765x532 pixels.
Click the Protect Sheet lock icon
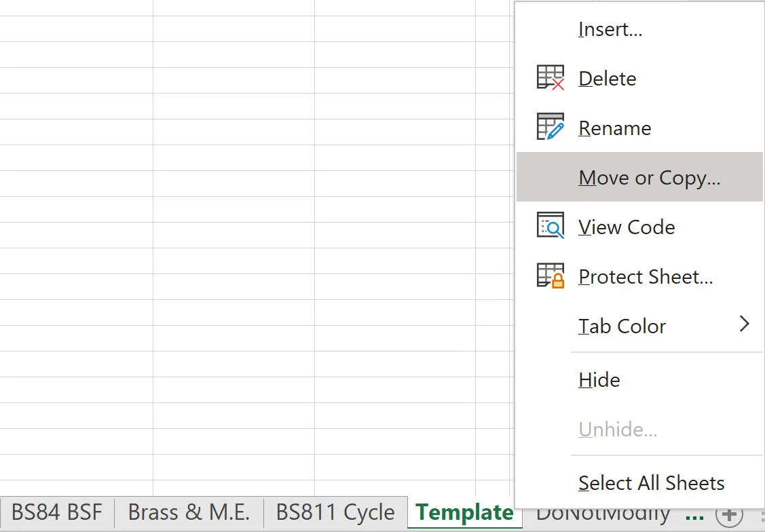tap(551, 275)
